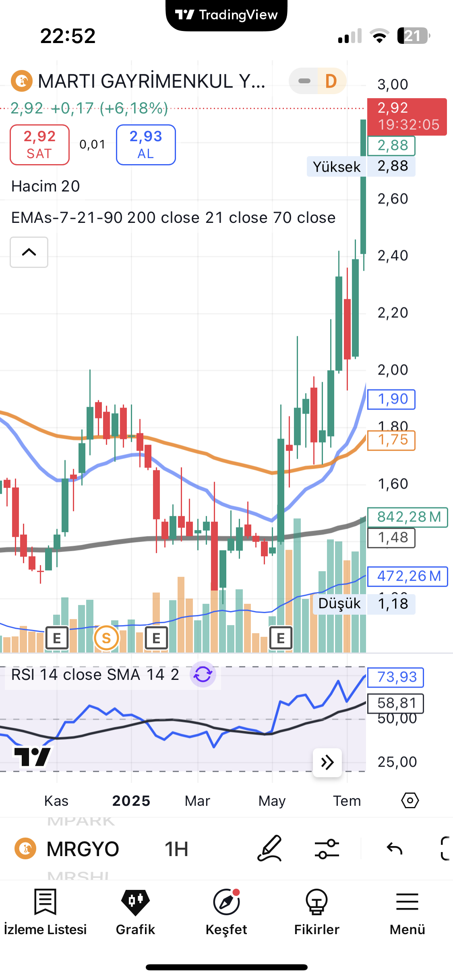This screenshot has width=453, height=980.
Task: Open the MRGYO symbol search
Action: tap(83, 849)
